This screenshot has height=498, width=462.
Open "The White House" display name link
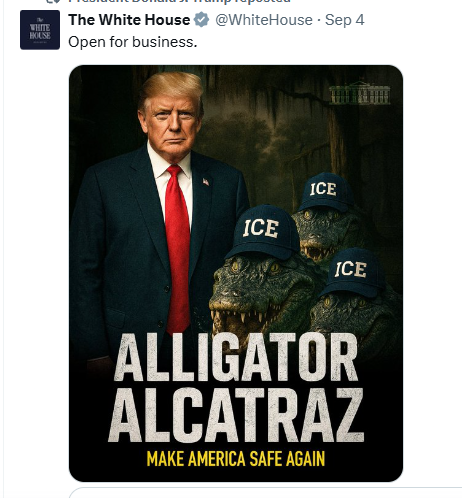click(129, 20)
